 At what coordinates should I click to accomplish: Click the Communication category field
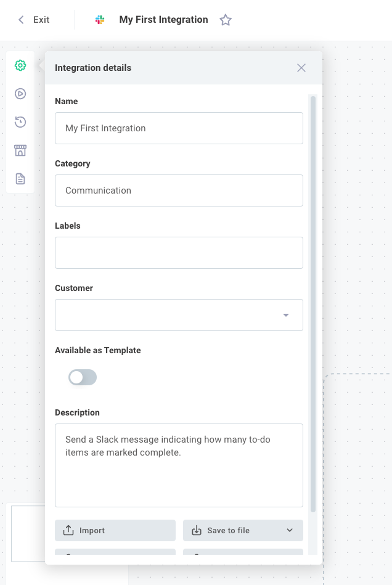coord(179,190)
